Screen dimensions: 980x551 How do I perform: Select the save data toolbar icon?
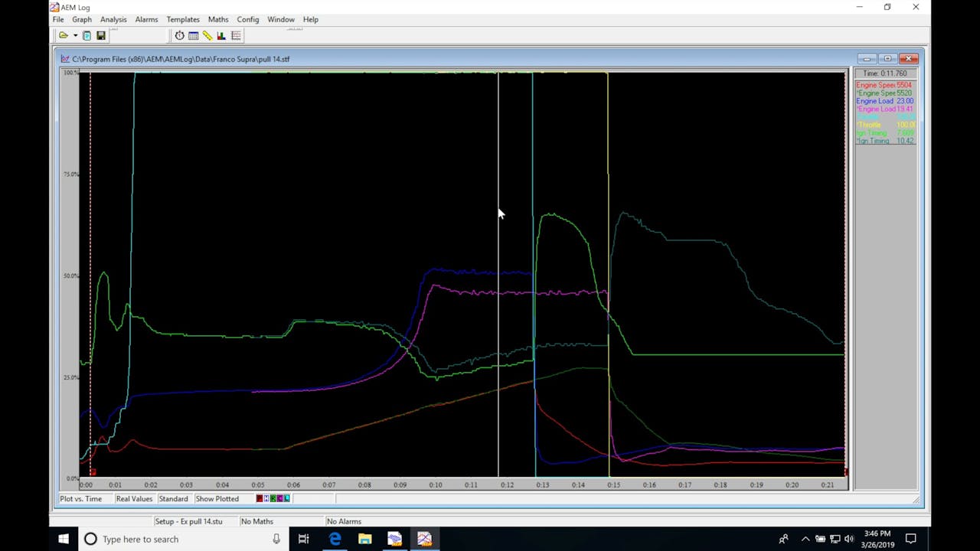(100, 35)
